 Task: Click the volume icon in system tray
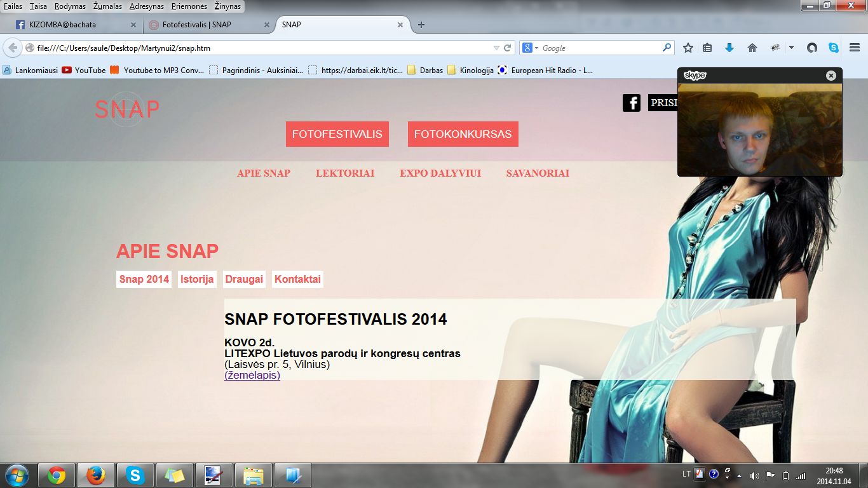(755, 475)
